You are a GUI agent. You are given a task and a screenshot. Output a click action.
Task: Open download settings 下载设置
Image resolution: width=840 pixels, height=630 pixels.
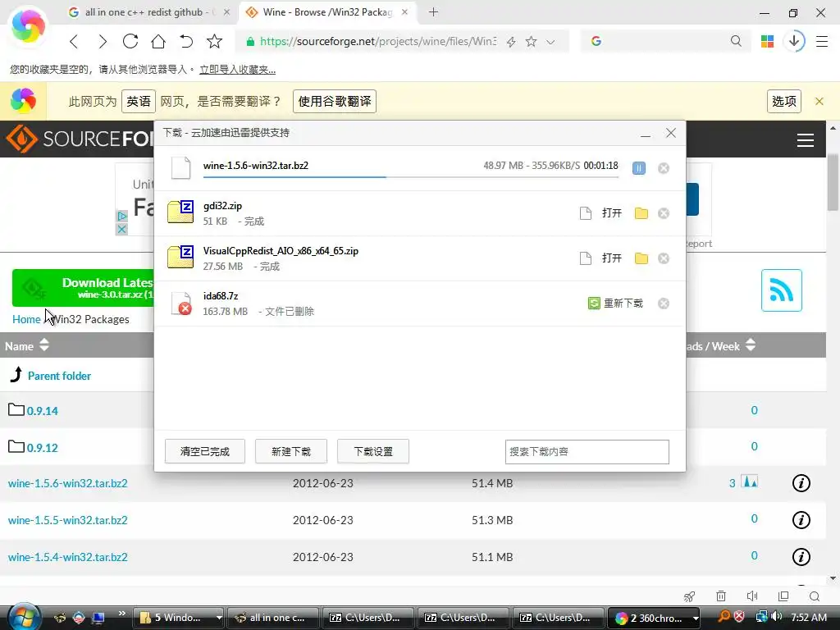click(373, 452)
